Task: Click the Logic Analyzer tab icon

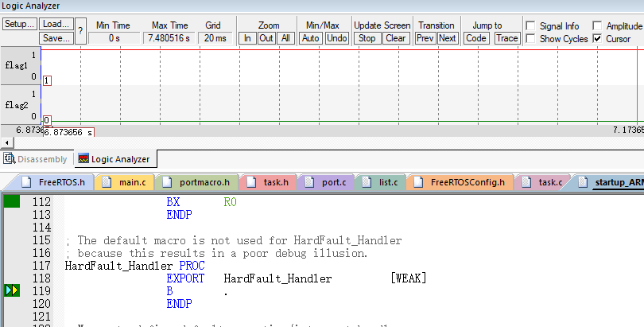Action: tap(83, 158)
